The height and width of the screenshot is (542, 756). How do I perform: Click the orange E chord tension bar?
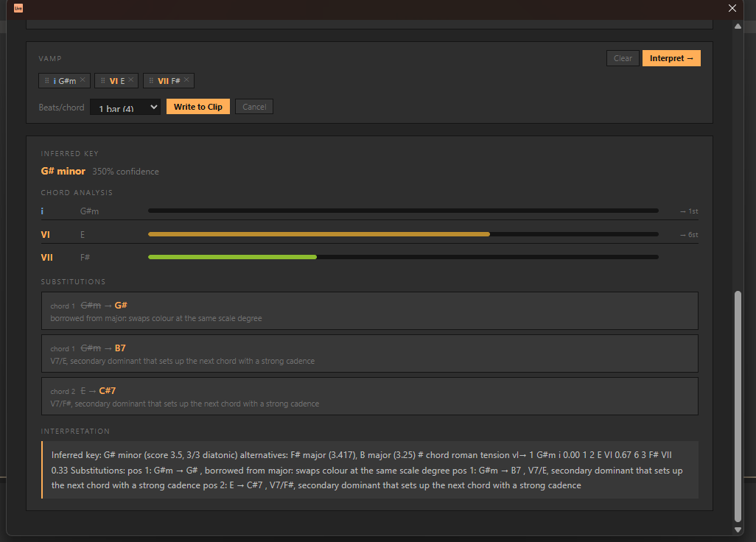tap(319, 234)
